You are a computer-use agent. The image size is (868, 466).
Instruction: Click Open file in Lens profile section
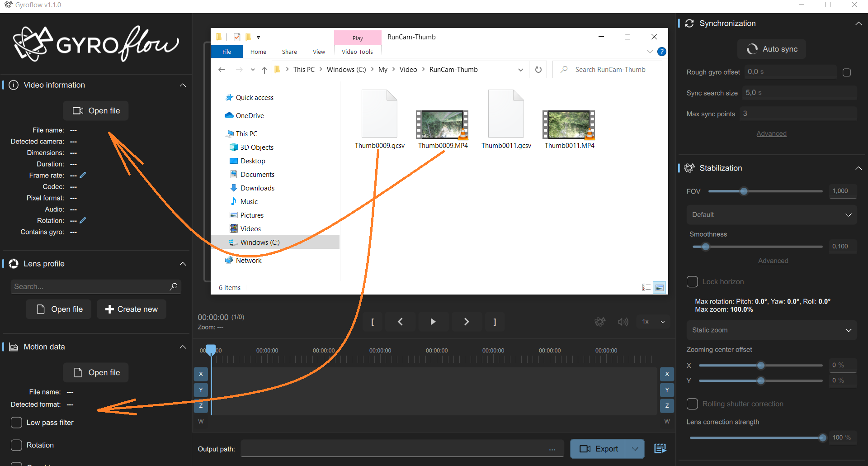(59, 309)
